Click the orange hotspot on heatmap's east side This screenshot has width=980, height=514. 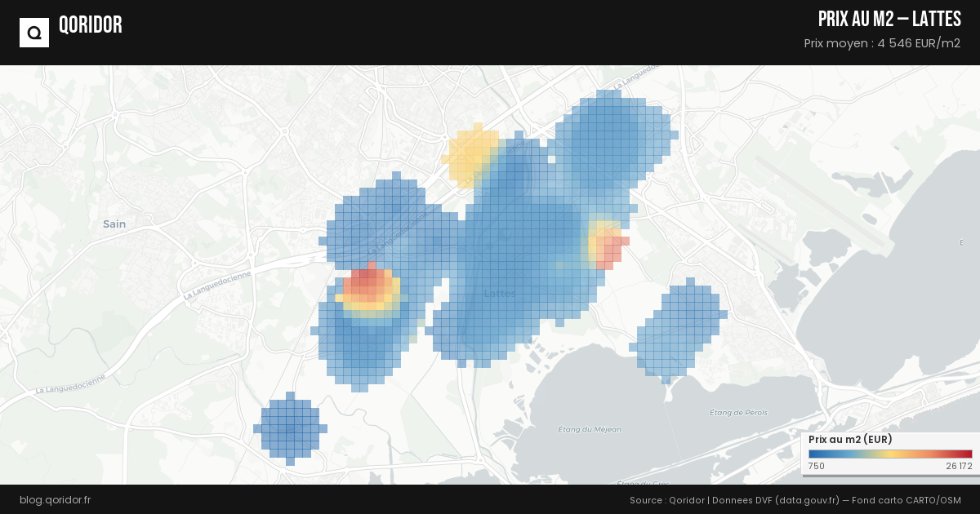click(x=608, y=246)
